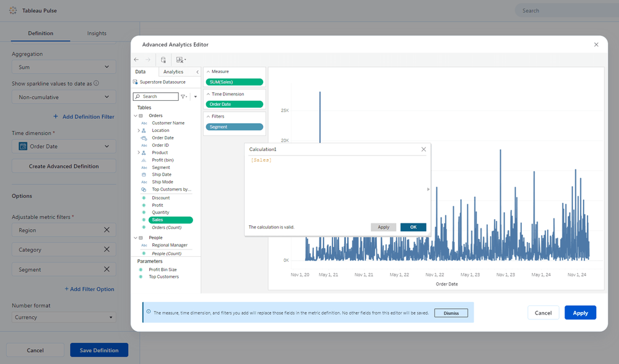The height and width of the screenshot is (364, 619).
Task: Click the set icon beside Top Customers by
Action: [x=144, y=189]
